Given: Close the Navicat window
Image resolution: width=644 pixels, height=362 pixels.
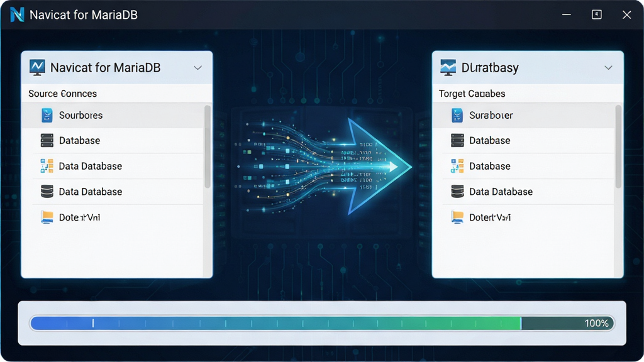Looking at the screenshot, I should click(627, 15).
